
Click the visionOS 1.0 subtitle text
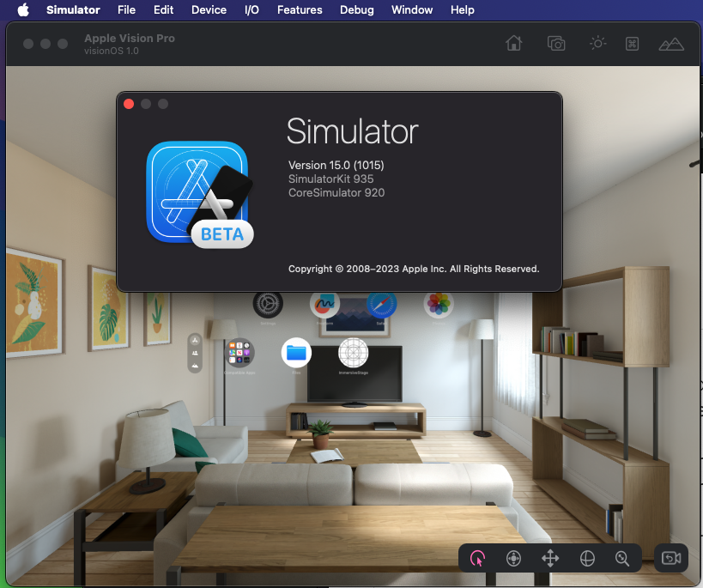pos(112,51)
